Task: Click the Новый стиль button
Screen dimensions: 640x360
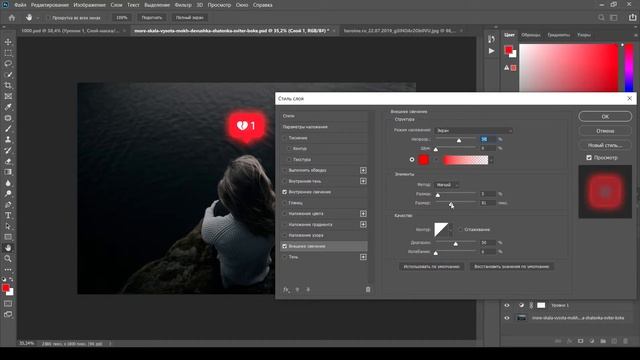Action: tap(605, 145)
